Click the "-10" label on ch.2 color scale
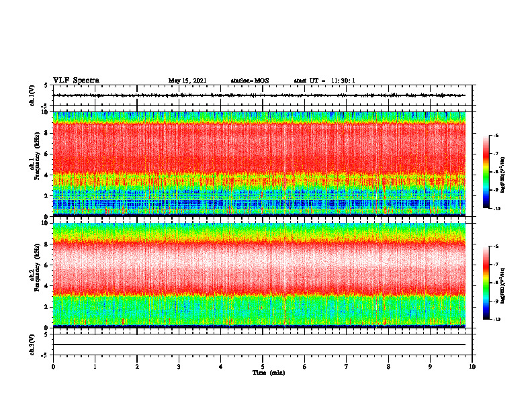 coord(496,320)
